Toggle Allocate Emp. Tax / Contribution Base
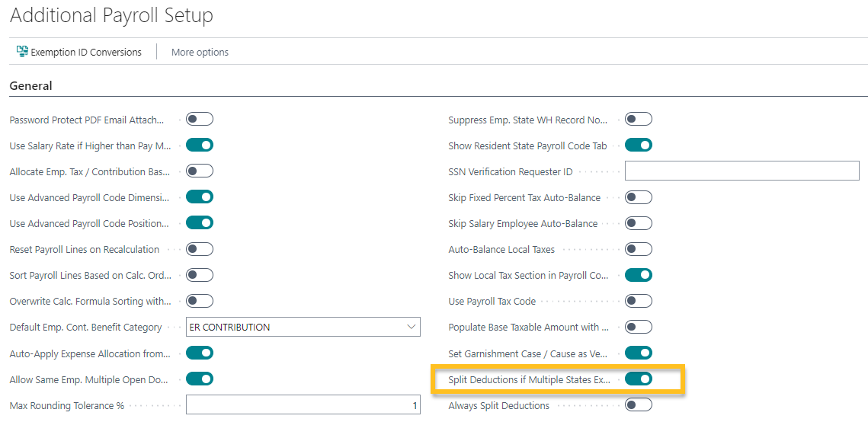Image resolution: width=868 pixels, height=422 pixels. [200, 171]
